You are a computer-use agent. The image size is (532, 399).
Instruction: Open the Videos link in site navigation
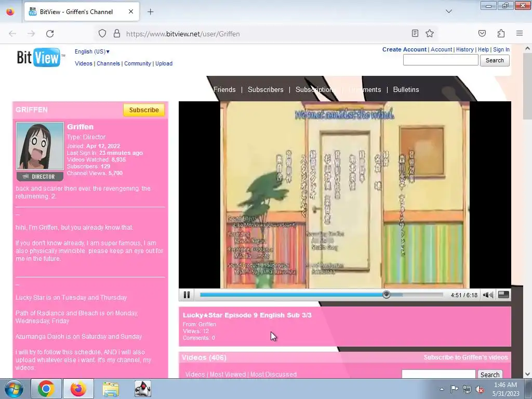click(84, 63)
